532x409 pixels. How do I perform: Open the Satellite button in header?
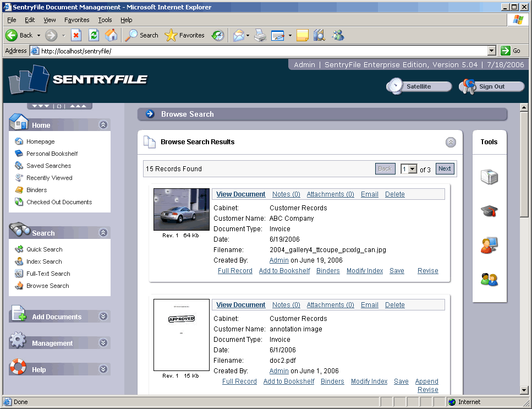click(419, 86)
